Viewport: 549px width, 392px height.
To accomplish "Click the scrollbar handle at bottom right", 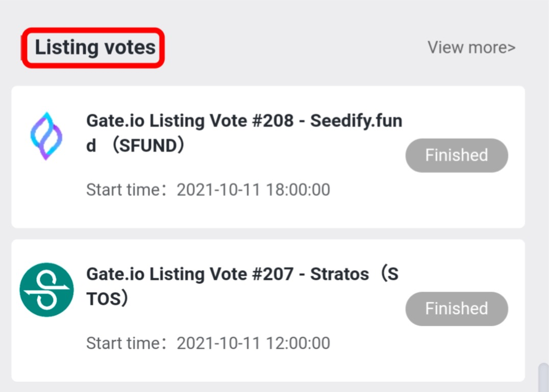I will pyautogui.click(x=544, y=378).
